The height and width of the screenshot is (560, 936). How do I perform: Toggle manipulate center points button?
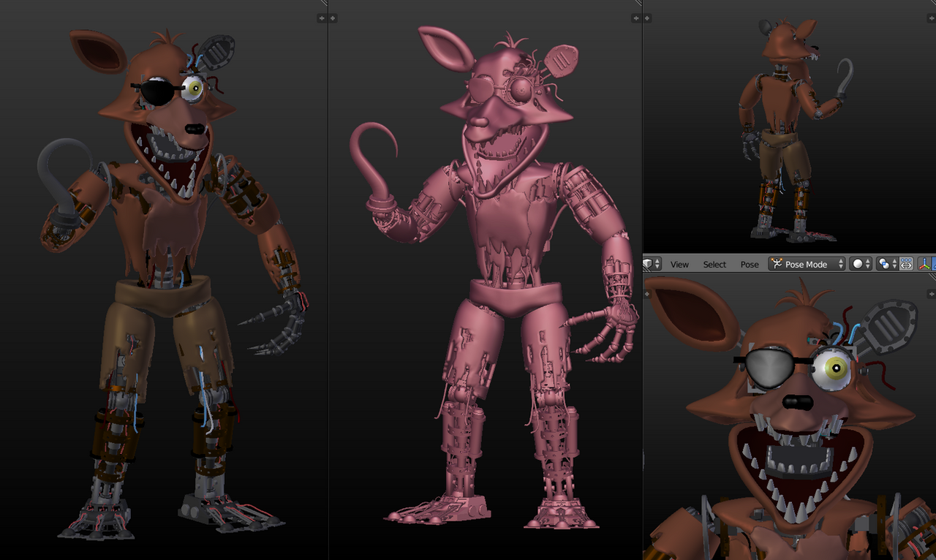tap(906, 264)
